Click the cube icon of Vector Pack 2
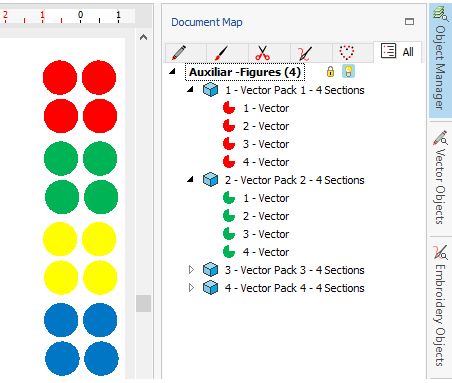 (x=210, y=180)
